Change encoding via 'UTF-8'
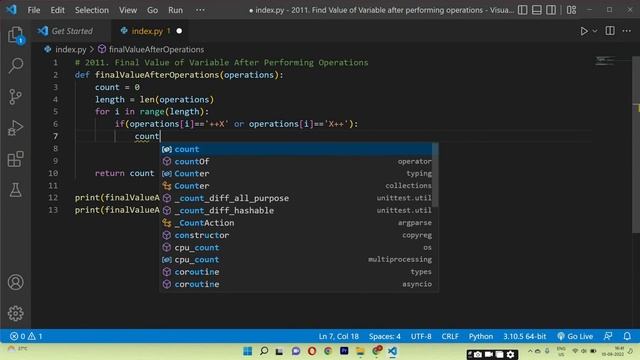The width and height of the screenshot is (640, 360). [421, 336]
